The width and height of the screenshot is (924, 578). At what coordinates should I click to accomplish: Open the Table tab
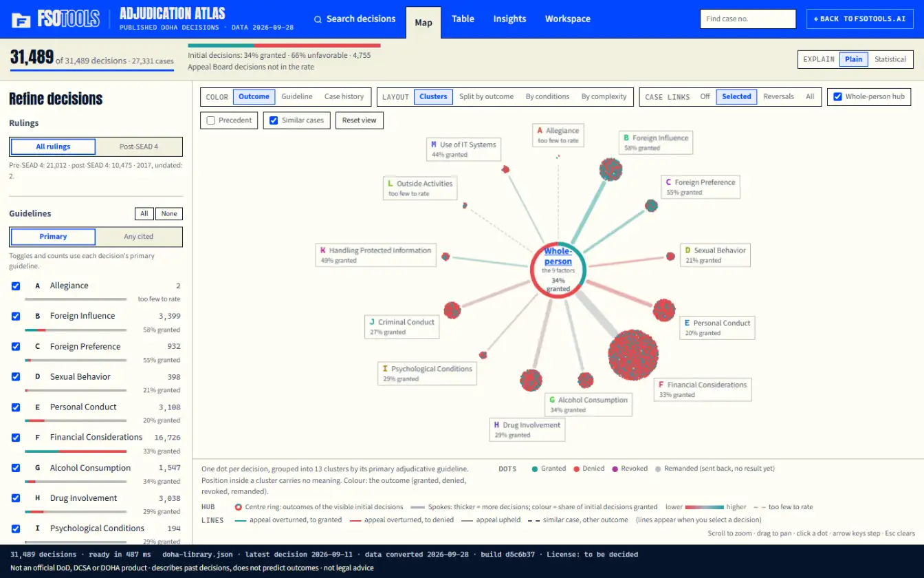[463, 19]
